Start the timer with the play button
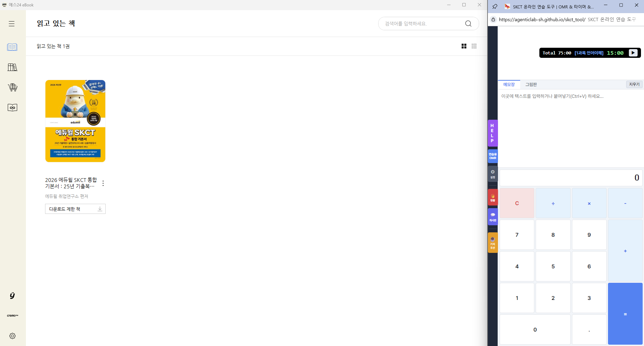Screen dimensions: 644x346 coord(633,53)
